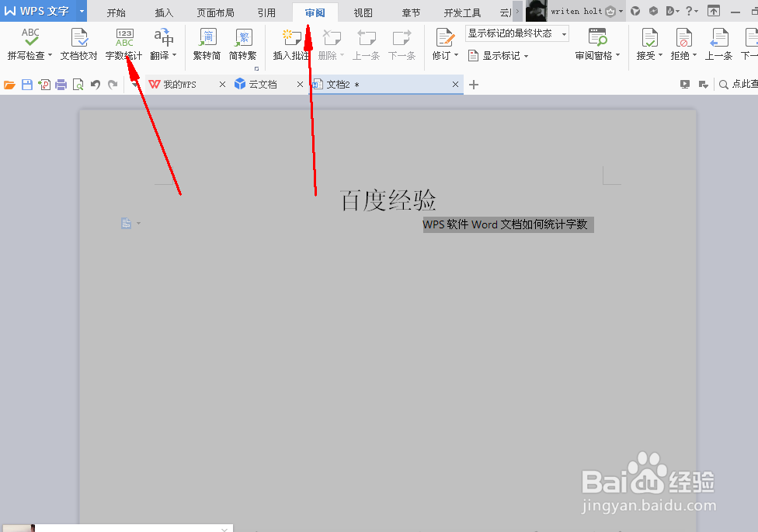Screen dimensions: 758x532
Task: Undo the last action
Action: [96, 85]
